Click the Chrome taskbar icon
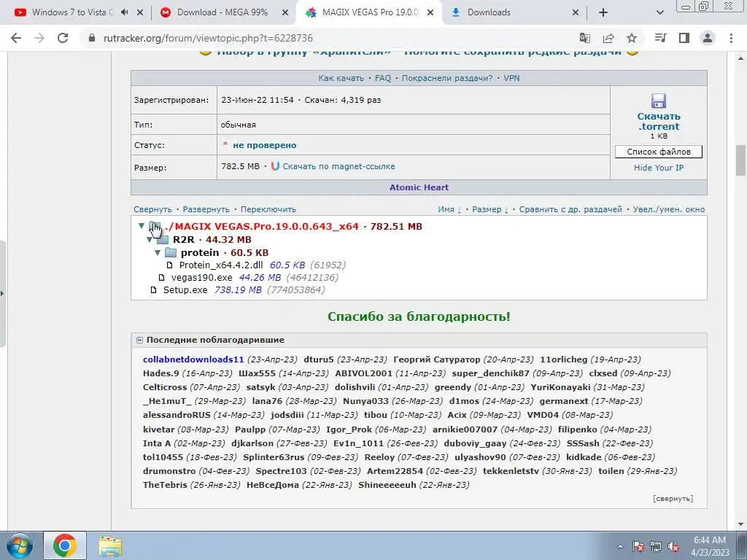Viewport: 747px width, 560px height. pos(65,545)
